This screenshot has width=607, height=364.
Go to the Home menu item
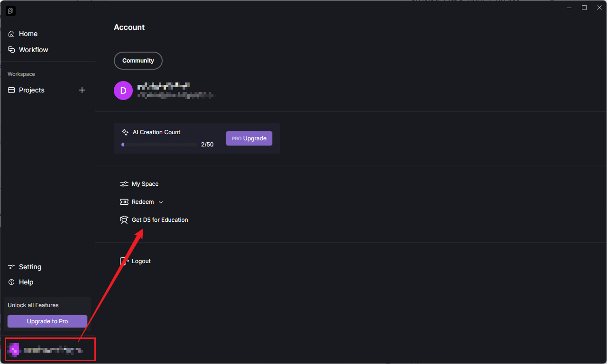coord(28,34)
